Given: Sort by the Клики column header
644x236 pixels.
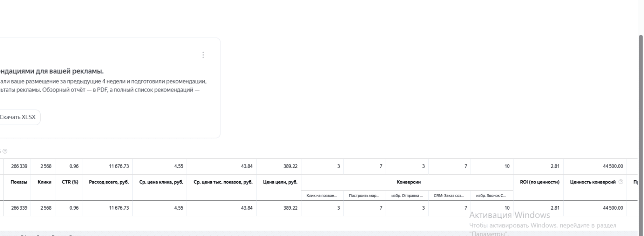Looking at the screenshot, I should [45, 182].
